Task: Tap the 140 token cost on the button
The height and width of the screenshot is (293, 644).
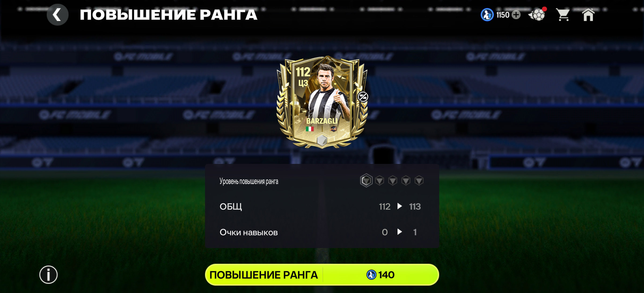Action: coord(380,275)
